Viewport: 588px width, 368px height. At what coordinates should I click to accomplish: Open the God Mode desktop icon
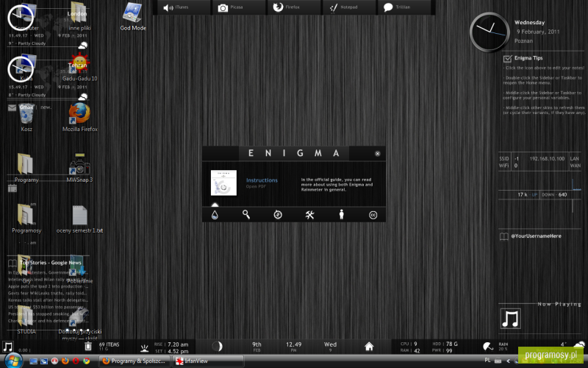pyautogui.click(x=133, y=16)
